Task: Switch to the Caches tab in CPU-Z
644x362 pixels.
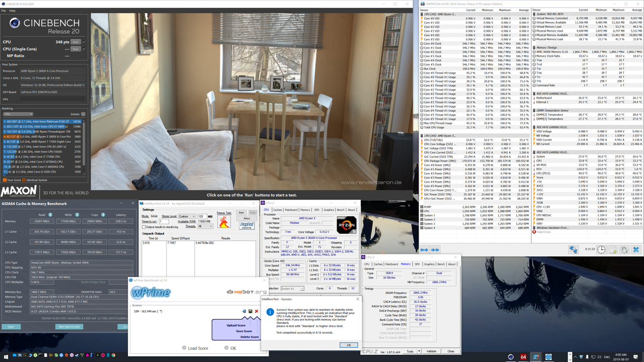Action: click(x=277, y=210)
